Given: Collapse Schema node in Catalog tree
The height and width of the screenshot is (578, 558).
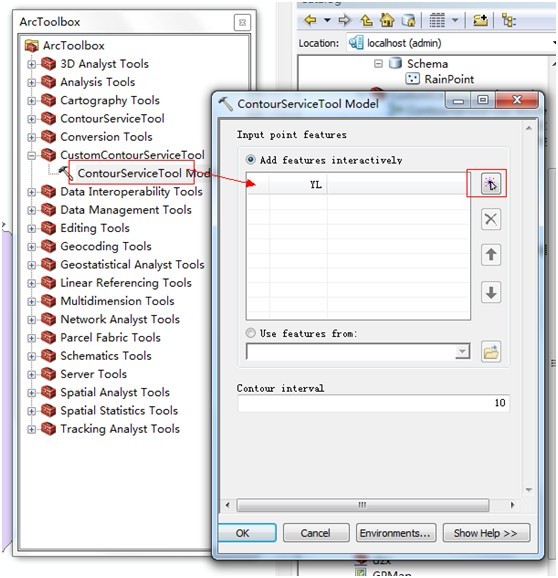Looking at the screenshot, I should point(378,64).
